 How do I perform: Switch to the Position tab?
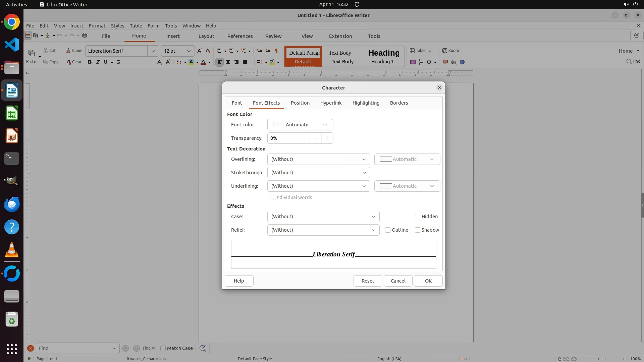tap(300, 103)
